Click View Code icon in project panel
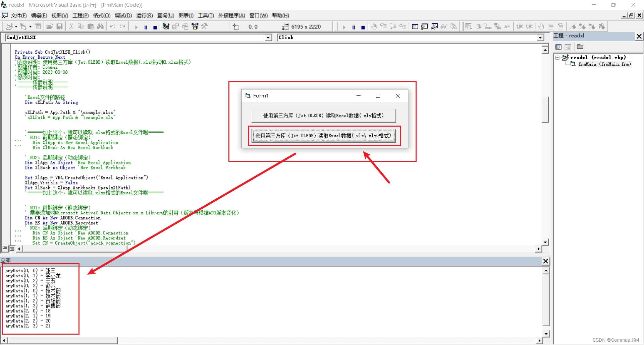 [558, 47]
